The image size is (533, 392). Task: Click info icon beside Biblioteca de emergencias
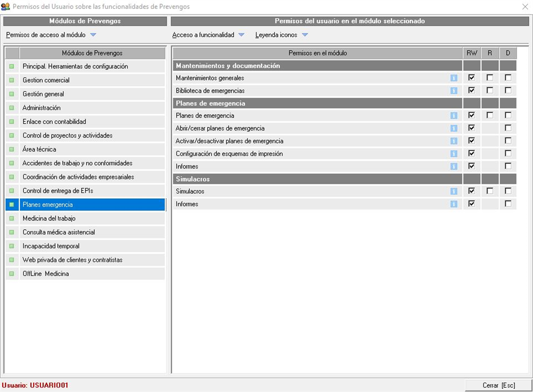pyautogui.click(x=454, y=91)
